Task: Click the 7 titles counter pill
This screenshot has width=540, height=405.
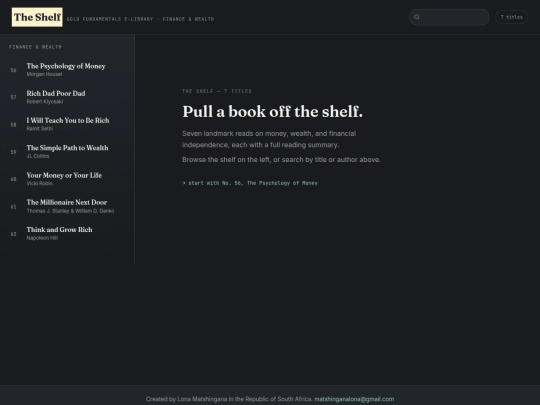Action: click(511, 17)
